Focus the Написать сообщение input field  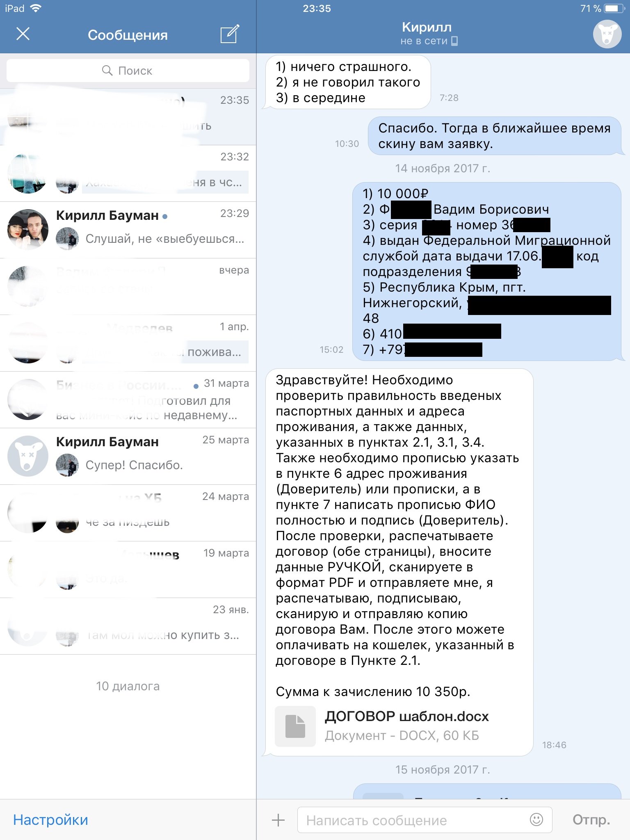point(425,820)
